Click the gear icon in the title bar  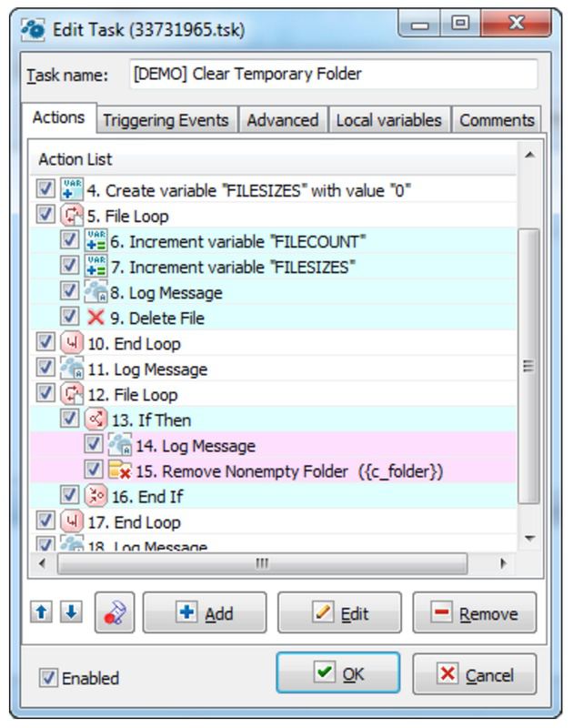(34, 30)
